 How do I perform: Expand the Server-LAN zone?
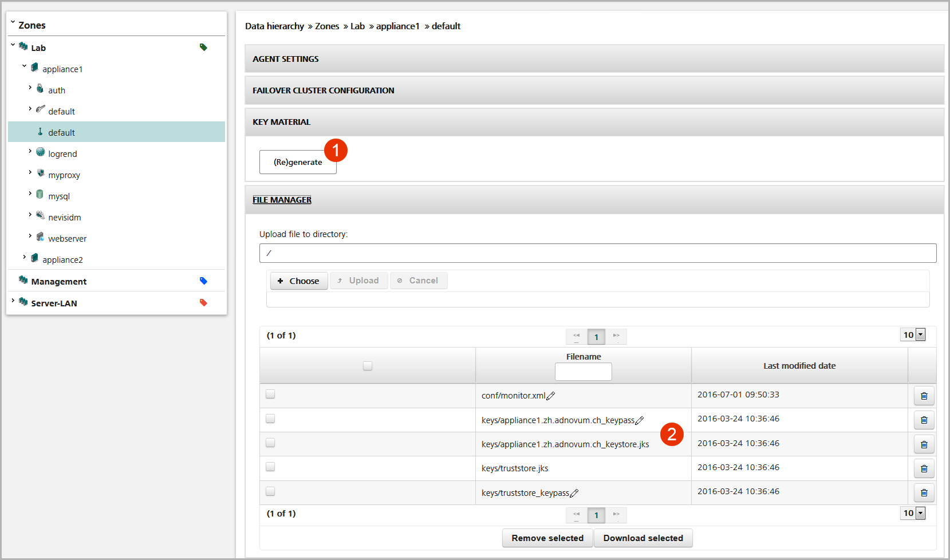[x=13, y=300]
